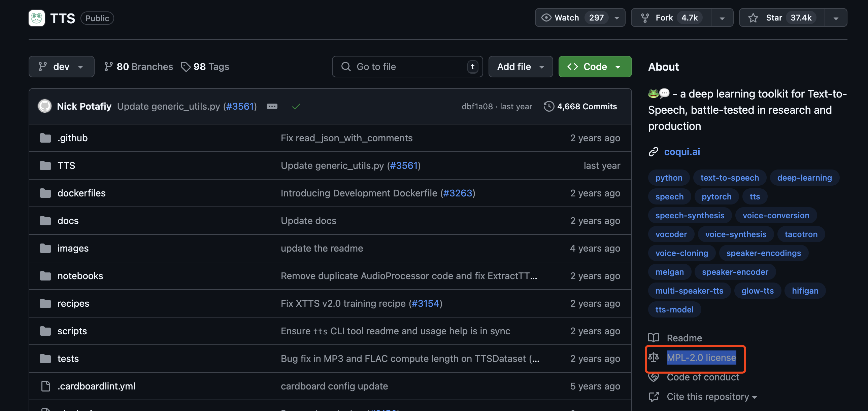This screenshot has width=868, height=411.
Task: Open the green Code dropdown
Action: click(x=595, y=67)
